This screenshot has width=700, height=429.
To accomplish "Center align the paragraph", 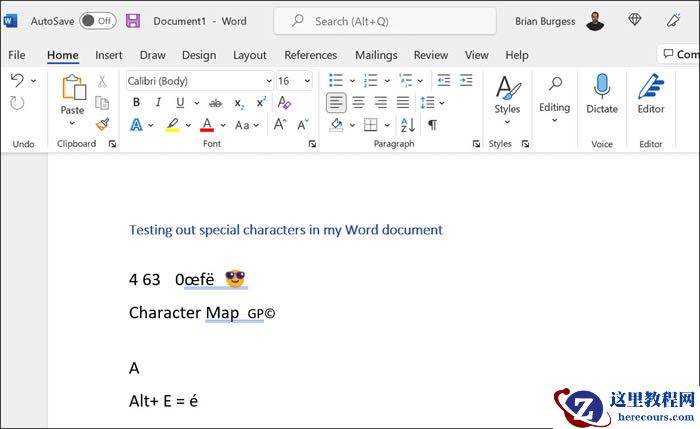I will pyautogui.click(x=358, y=102).
